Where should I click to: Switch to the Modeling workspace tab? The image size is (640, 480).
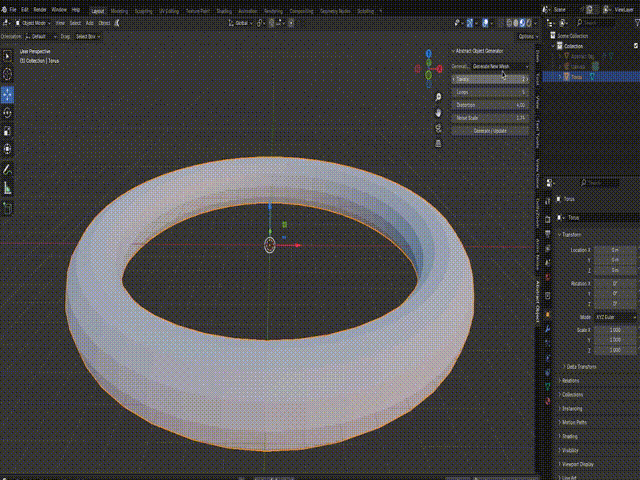pyautogui.click(x=119, y=11)
